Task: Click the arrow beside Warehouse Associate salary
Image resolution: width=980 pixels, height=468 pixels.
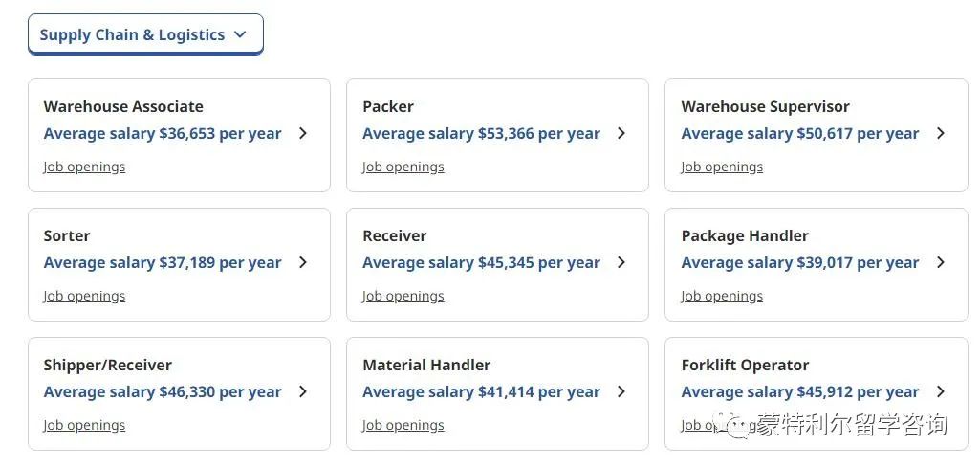Action: pos(303,133)
